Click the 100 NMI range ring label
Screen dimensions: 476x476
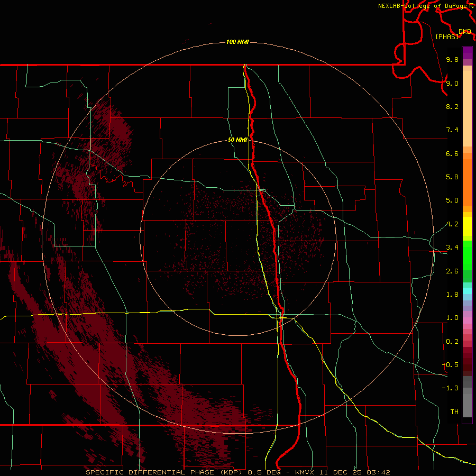tap(237, 42)
